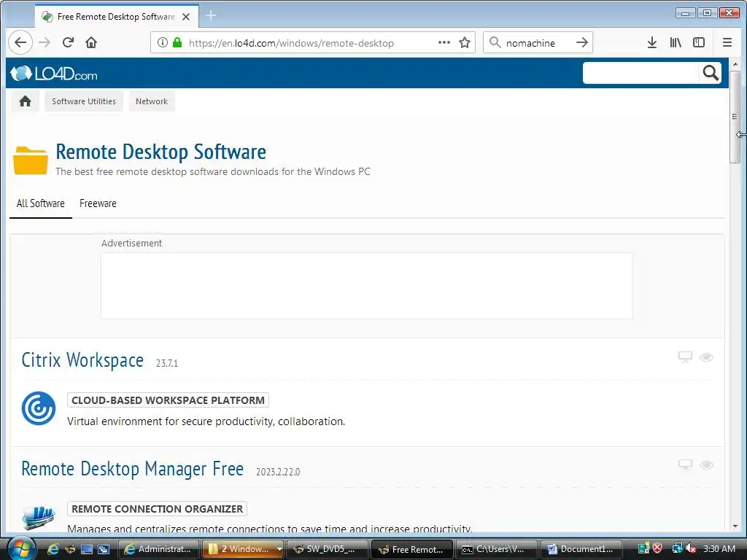The image size is (747, 560).
Task: Click the Cloud-Based Workspace Platform tag
Action: tap(168, 400)
